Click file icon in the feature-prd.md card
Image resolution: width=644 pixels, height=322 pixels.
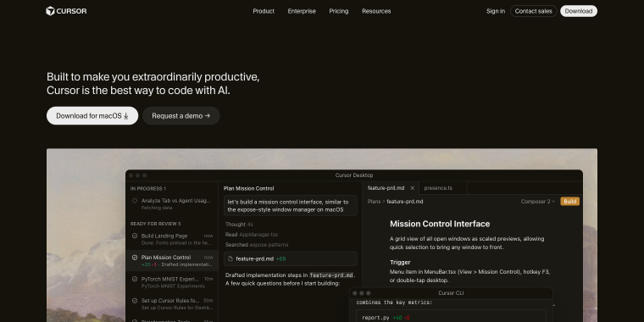pyautogui.click(x=230, y=258)
